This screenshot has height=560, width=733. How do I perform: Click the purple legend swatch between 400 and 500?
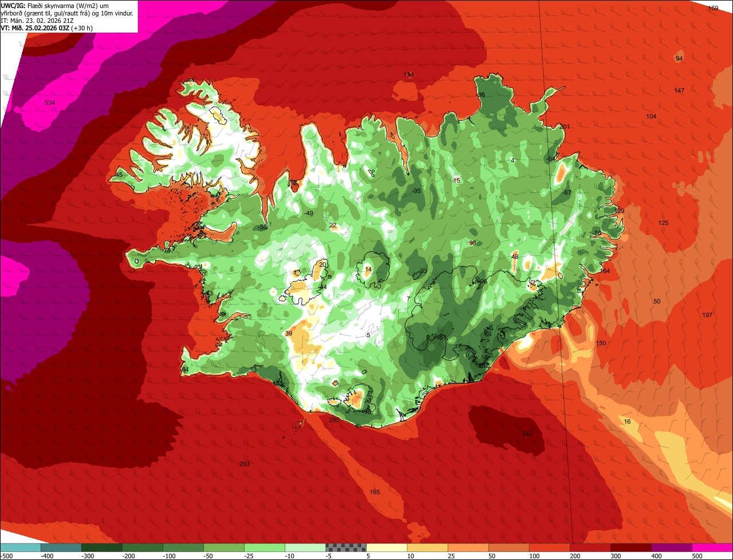[x=671, y=547]
